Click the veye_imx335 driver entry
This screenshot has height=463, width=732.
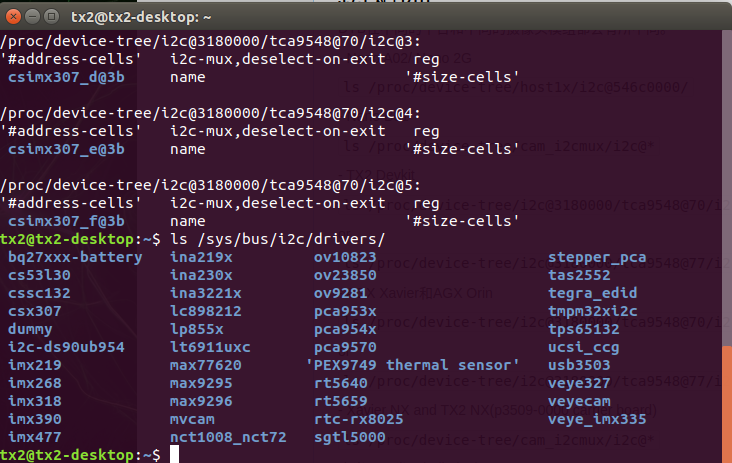pos(596,419)
